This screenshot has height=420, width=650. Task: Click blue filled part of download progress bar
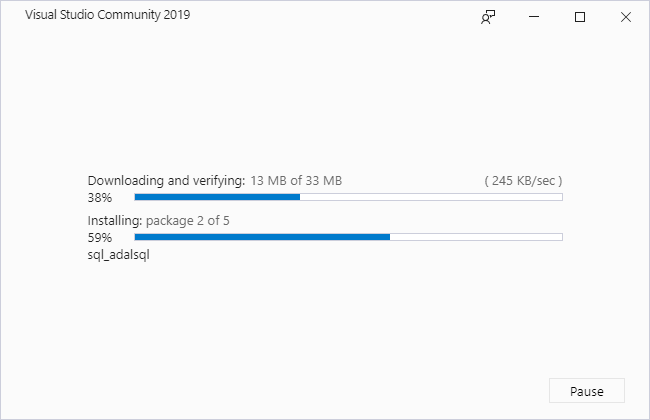pyautogui.click(x=217, y=197)
